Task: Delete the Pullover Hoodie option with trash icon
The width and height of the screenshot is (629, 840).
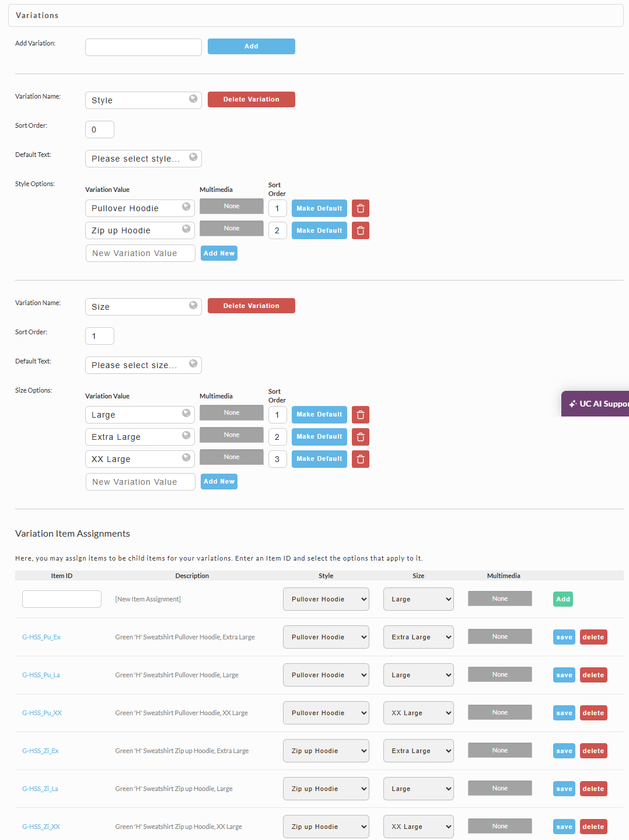Action: tap(361, 208)
